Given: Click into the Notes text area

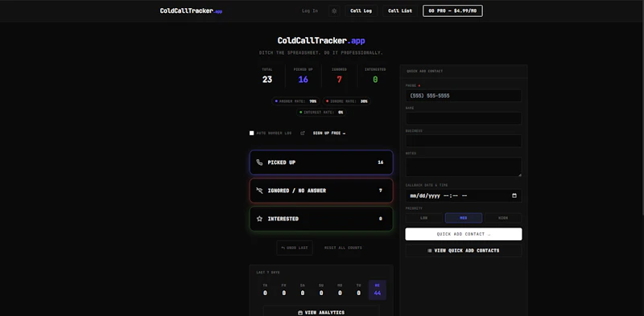Looking at the screenshot, I should (464, 167).
